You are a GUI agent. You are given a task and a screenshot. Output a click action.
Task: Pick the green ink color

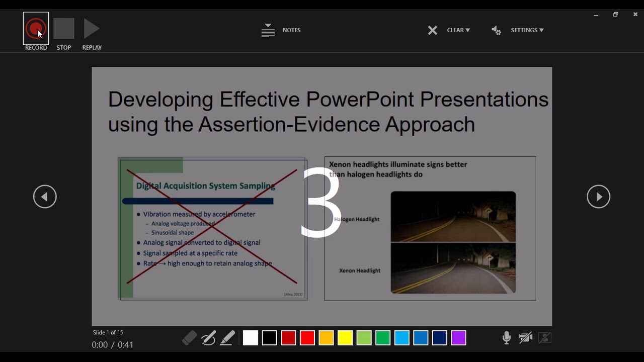click(x=383, y=338)
